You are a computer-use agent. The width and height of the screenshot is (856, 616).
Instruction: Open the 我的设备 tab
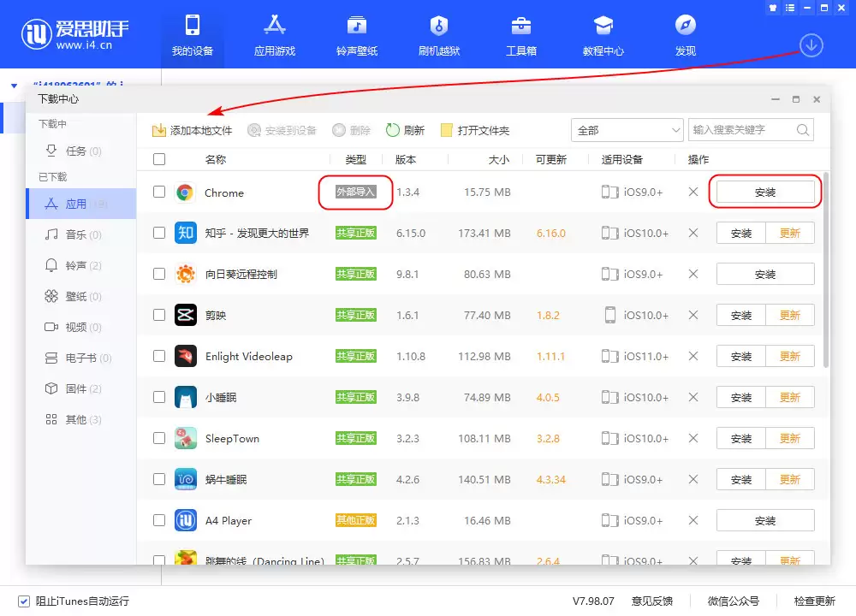[192, 35]
